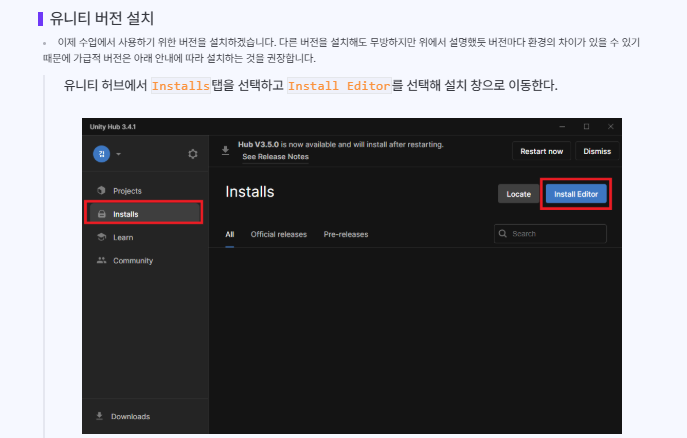
Task: Go to the Installs section
Action: pyautogui.click(x=145, y=214)
